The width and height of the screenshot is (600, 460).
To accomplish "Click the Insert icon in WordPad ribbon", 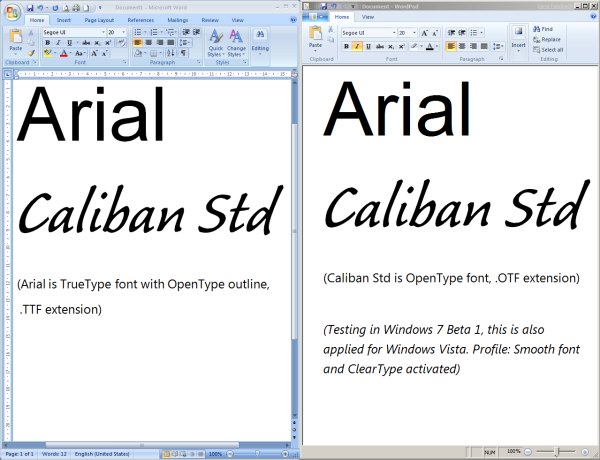I will point(518,36).
